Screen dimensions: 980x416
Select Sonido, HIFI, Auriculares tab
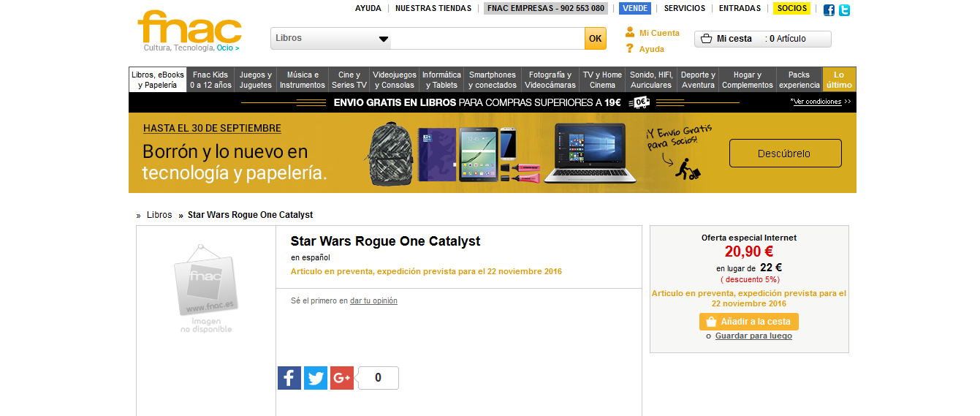click(x=651, y=80)
